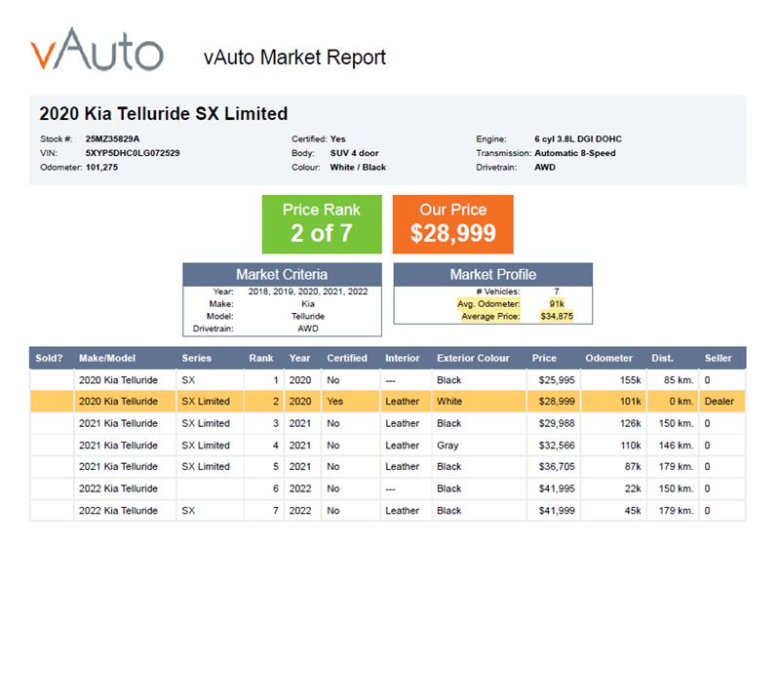Click the price $36,705 cell
This screenshot has width=780, height=700.
click(557, 467)
